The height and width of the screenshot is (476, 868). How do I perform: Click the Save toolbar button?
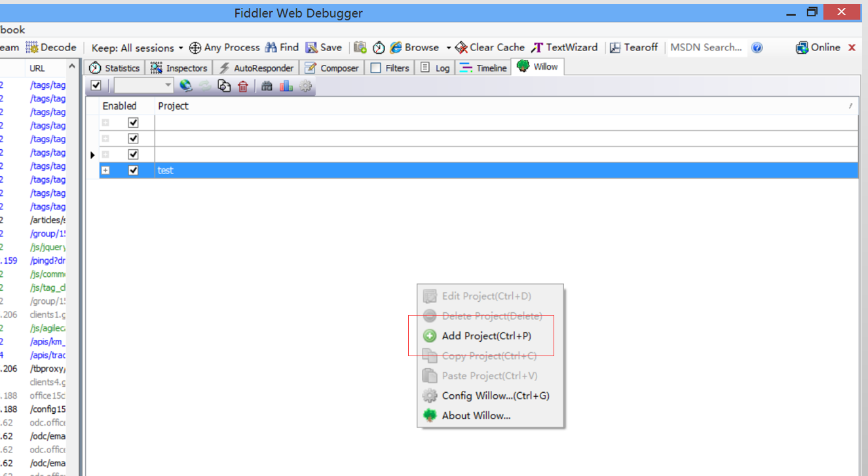coord(324,47)
